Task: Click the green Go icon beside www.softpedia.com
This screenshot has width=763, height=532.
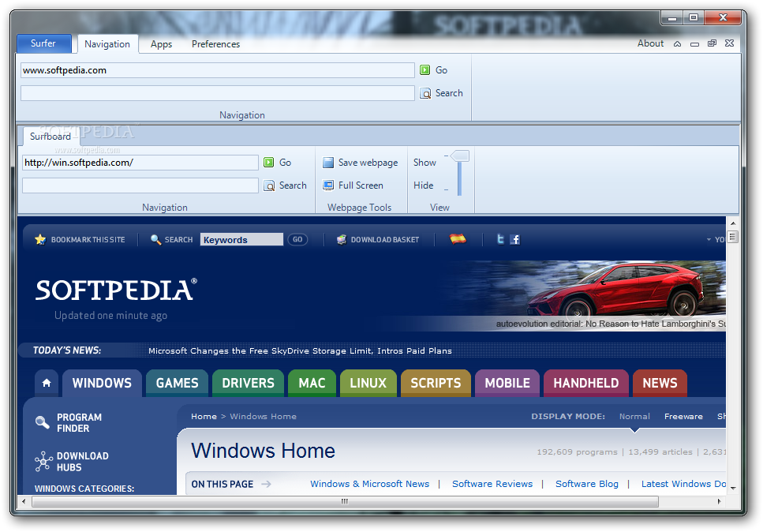Action: point(425,70)
